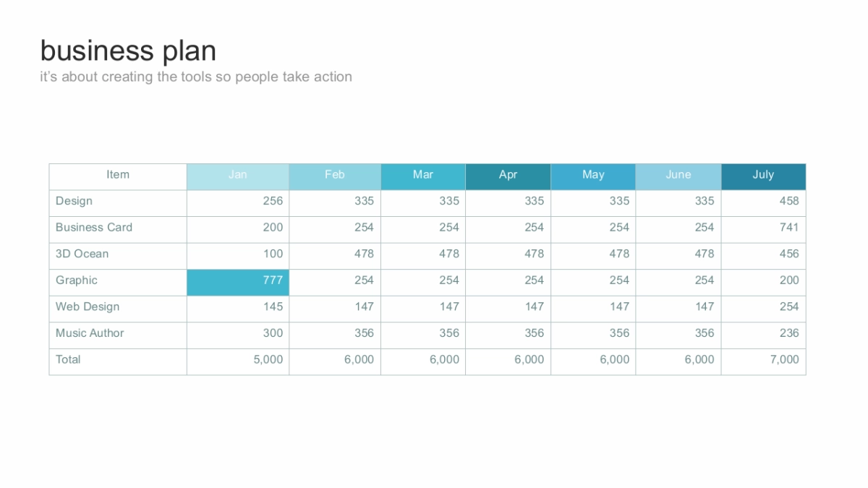
Task: Click the Feb header cell
Action: (x=335, y=175)
